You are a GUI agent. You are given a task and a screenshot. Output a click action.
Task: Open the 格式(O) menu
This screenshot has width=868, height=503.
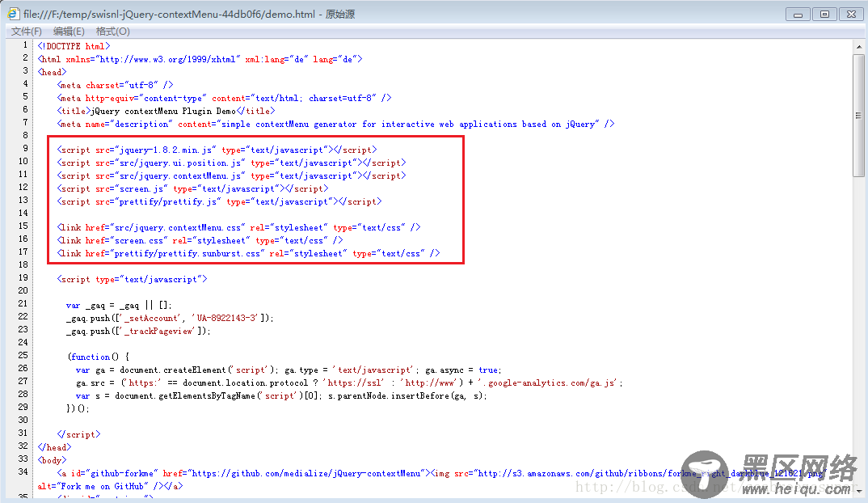[x=113, y=32]
